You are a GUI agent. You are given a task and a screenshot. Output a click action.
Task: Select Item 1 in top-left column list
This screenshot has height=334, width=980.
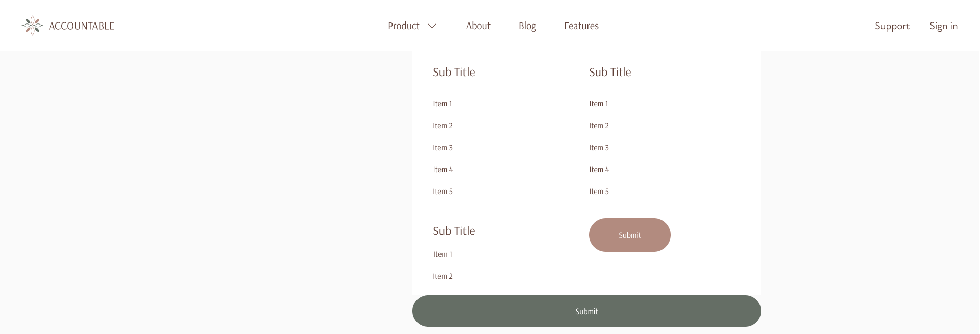point(442,104)
